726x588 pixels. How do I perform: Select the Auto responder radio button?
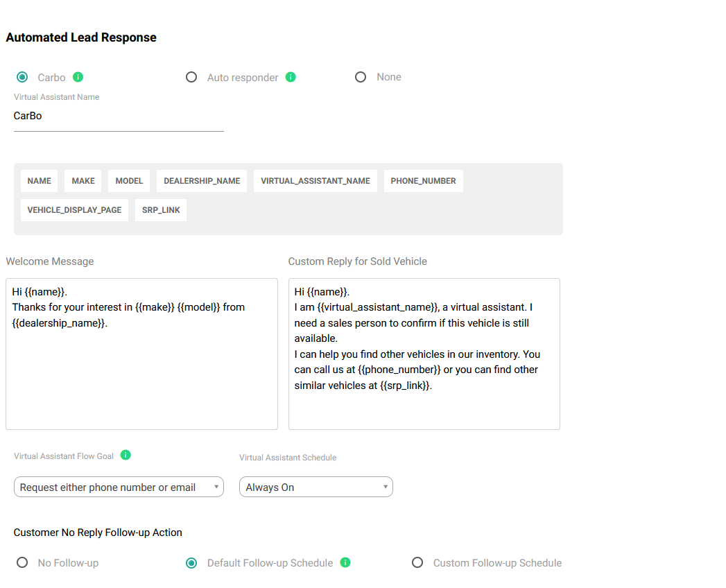(191, 77)
